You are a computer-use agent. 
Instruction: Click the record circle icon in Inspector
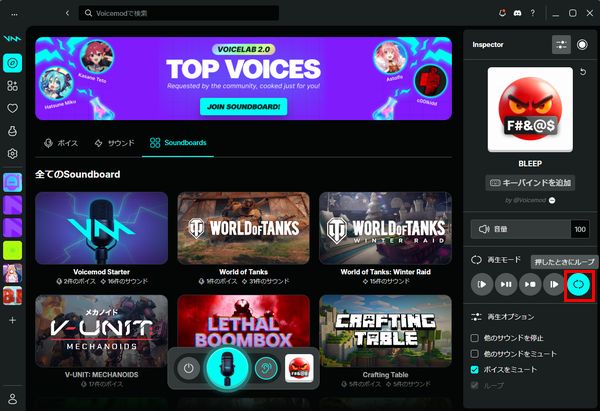tap(582, 44)
